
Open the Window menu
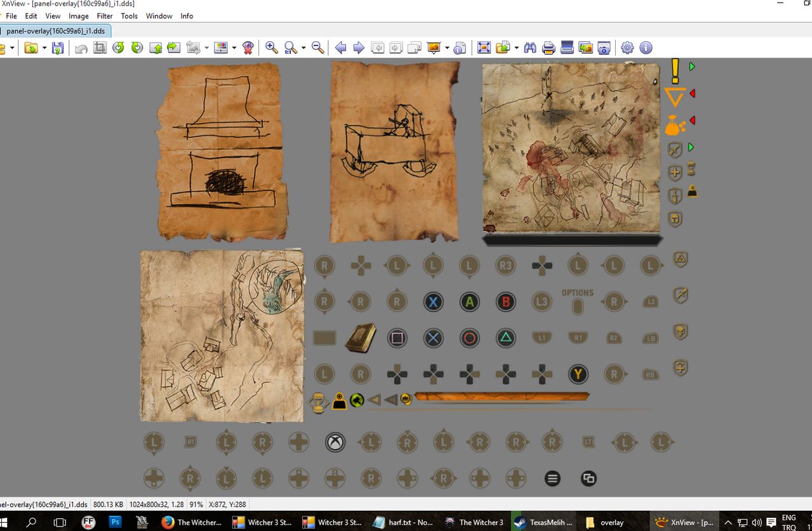(159, 16)
